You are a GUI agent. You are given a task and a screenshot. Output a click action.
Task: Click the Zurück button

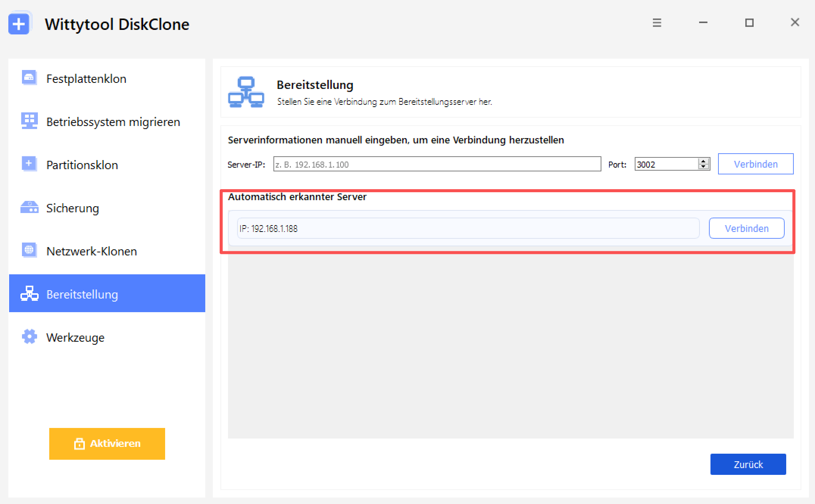(748, 464)
